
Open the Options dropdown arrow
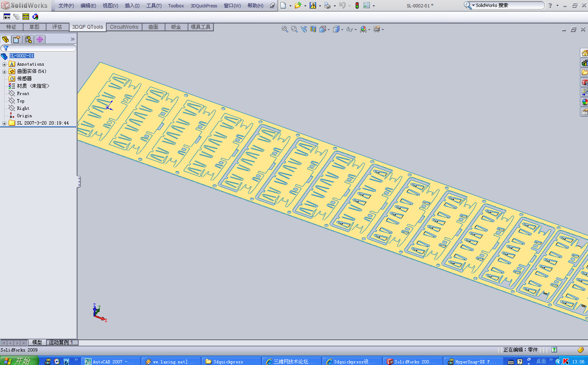pyautogui.click(x=374, y=6)
